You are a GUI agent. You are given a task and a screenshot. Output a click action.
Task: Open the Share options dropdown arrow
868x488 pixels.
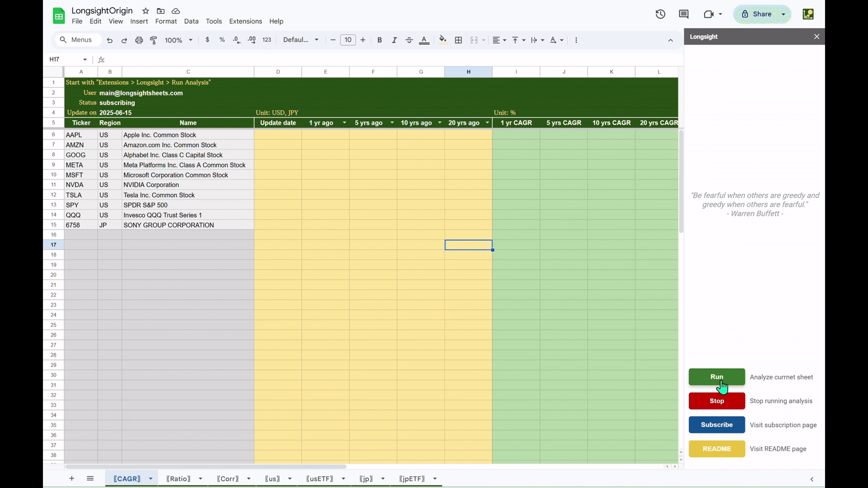pyautogui.click(x=783, y=14)
